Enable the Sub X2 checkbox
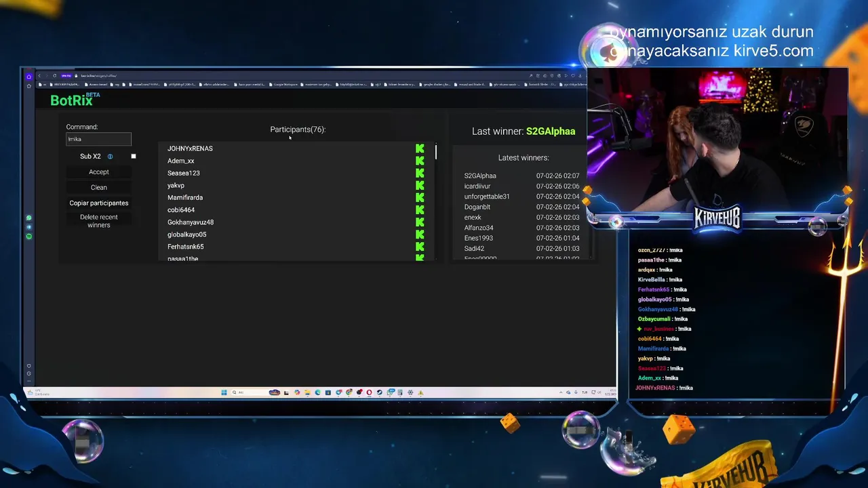 pyautogui.click(x=134, y=157)
